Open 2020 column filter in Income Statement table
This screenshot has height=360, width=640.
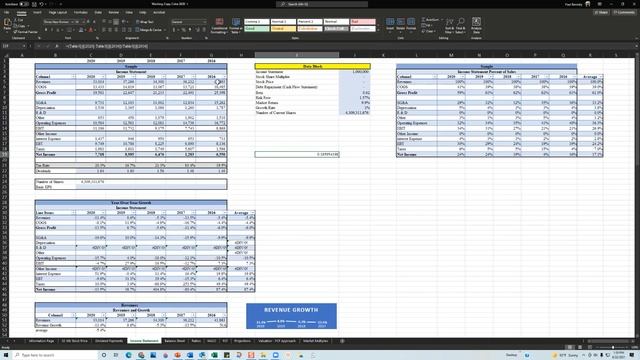(103, 76)
